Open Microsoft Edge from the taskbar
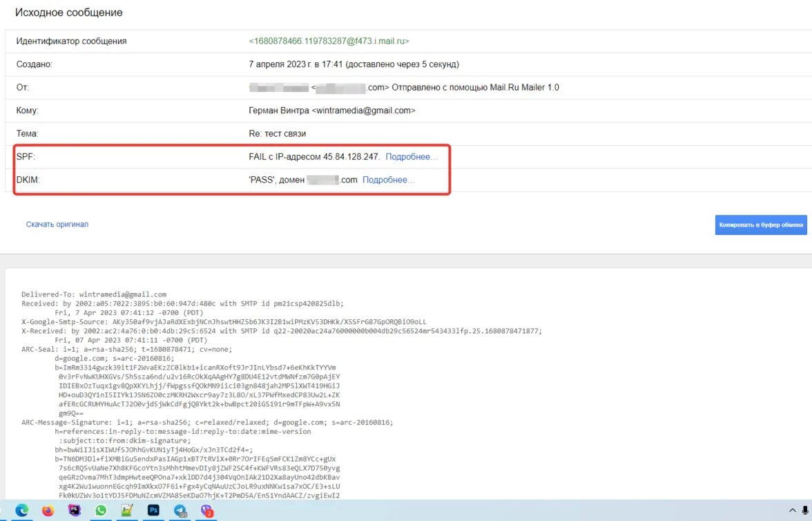 click(22, 511)
